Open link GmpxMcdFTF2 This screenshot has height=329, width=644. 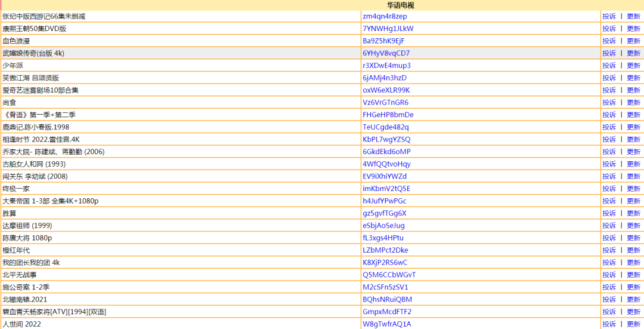point(387,312)
